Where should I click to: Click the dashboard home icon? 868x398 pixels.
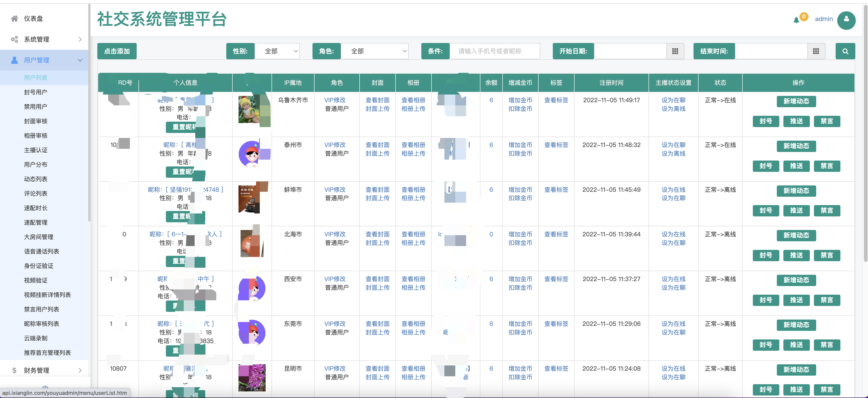[x=14, y=19]
